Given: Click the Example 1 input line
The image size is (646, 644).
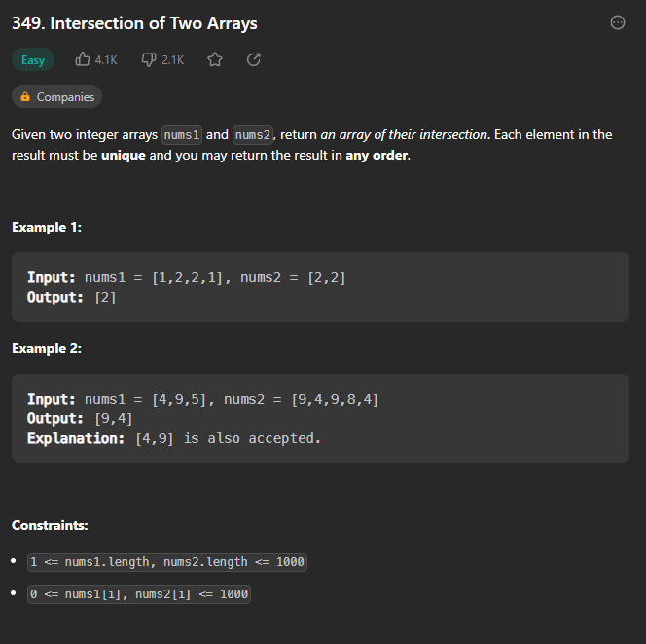Looking at the screenshot, I should pyautogui.click(x=186, y=277).
